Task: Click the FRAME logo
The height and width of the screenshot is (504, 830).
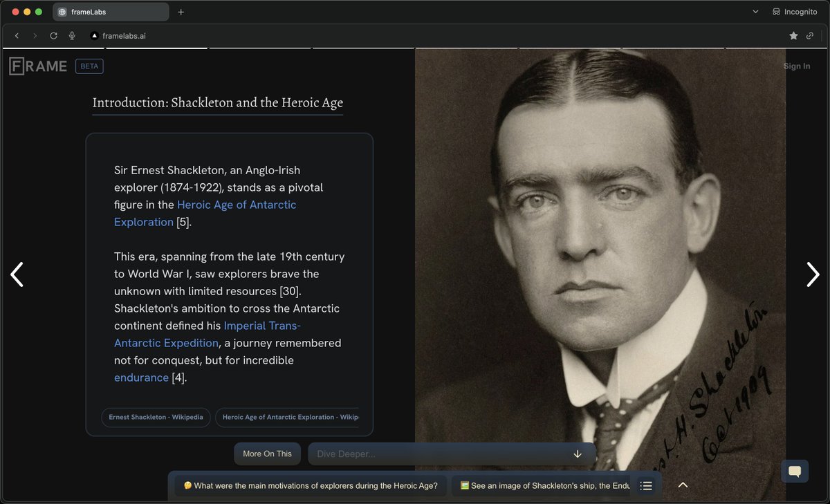Action: click(38, 66)
